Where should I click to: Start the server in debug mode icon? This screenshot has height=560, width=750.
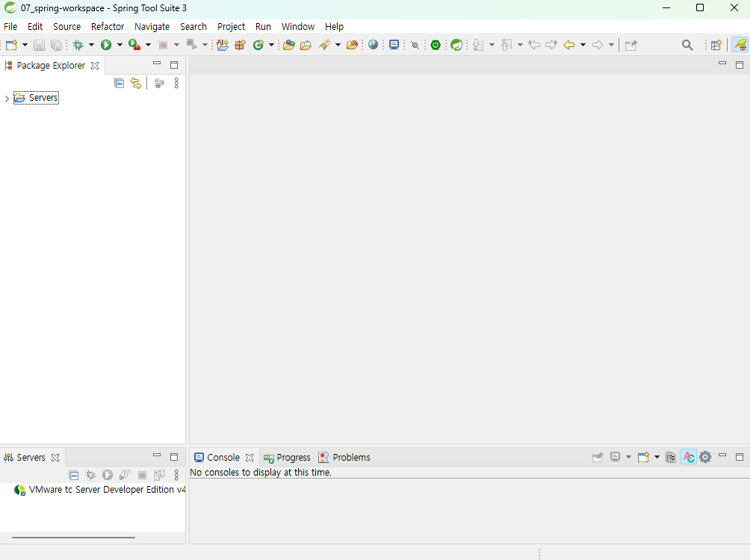click(x=90, y=475)
